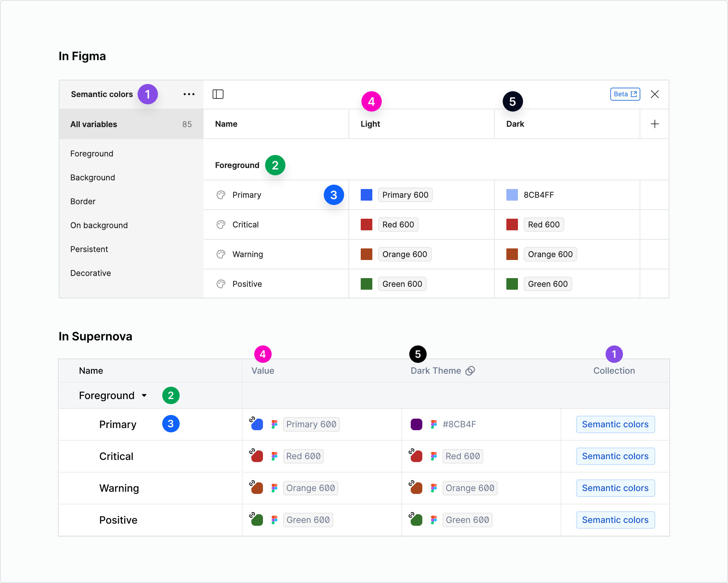Click the Figma icon beside Red 600 dark value
The width and height of the screenshot is (728, 583).
[x=433, y=456]
